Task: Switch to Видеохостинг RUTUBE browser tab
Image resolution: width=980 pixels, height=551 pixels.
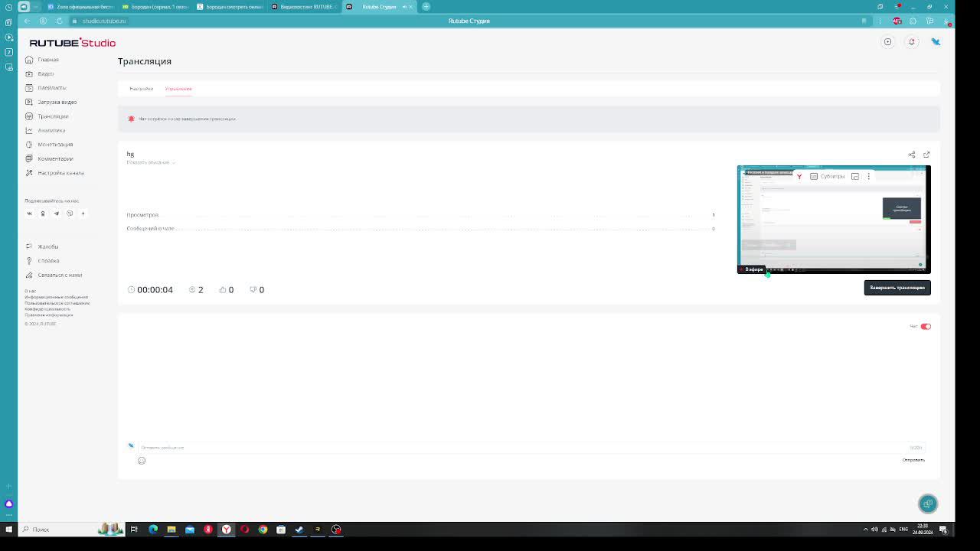Action: [x=304, y=7]
